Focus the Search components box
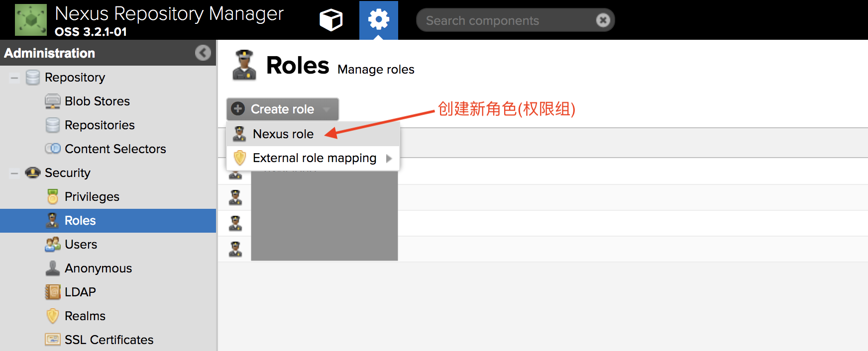 click(515, 20)
